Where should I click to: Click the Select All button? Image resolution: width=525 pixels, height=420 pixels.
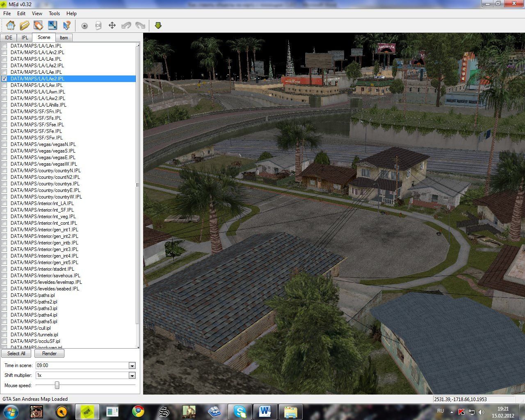tap(16, 354)
